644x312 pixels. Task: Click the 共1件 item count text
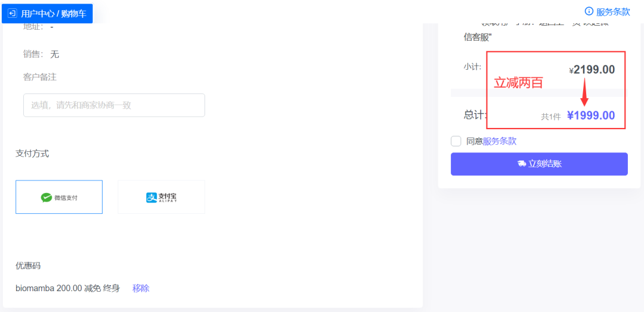click(551, 117)
